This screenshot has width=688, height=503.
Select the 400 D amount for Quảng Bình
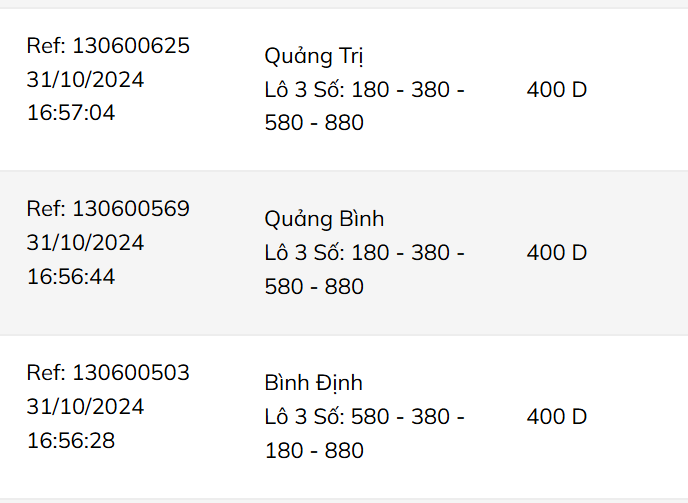(556, 253)
